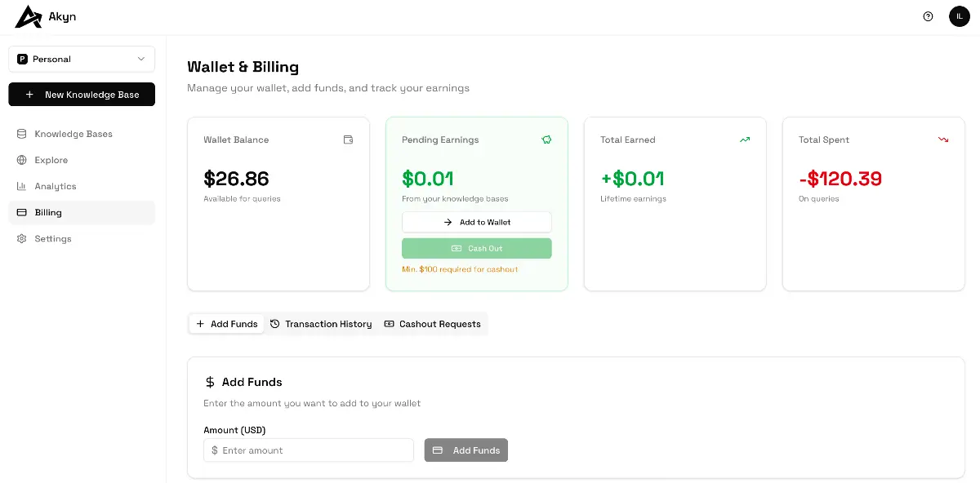Expand the Personal workspace dropdown

point(81,59)
